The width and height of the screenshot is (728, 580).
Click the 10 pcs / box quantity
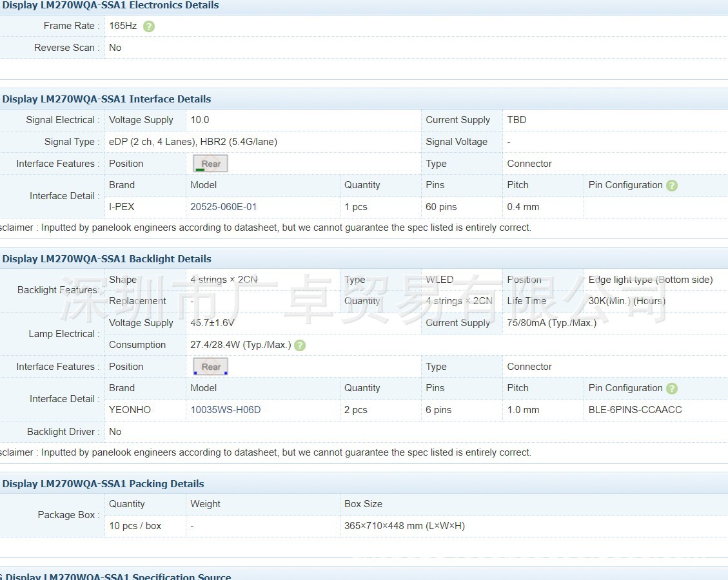(x=135, y=526)
